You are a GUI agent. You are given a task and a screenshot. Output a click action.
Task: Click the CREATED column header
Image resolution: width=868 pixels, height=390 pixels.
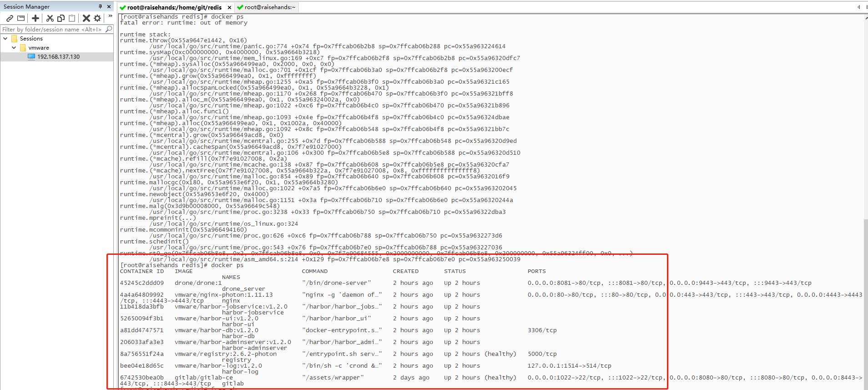click(405, 271)
